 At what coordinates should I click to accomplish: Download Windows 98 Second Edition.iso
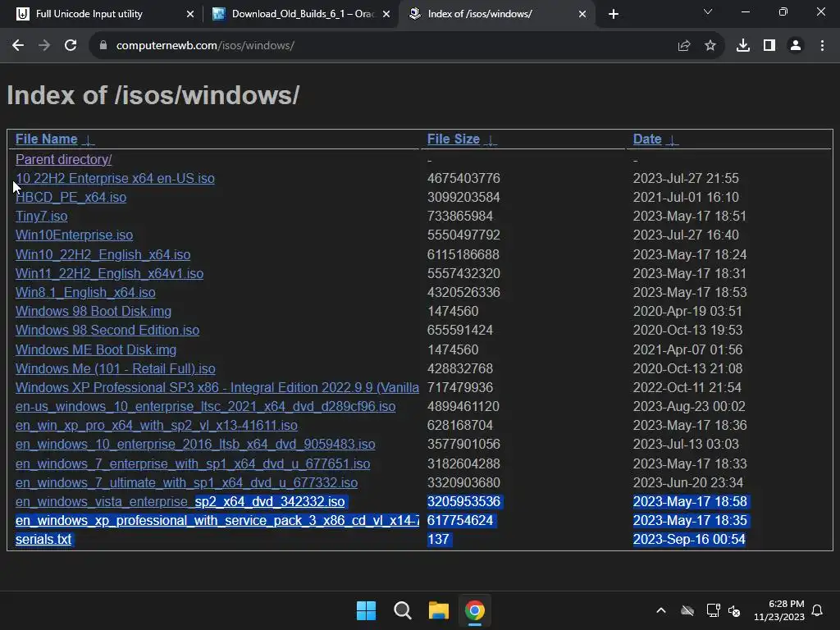[107, 330]
